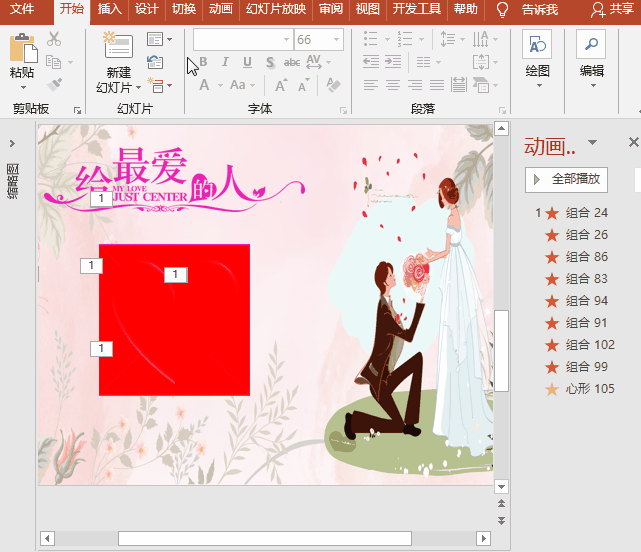Open text direction options

click(480, 39)
